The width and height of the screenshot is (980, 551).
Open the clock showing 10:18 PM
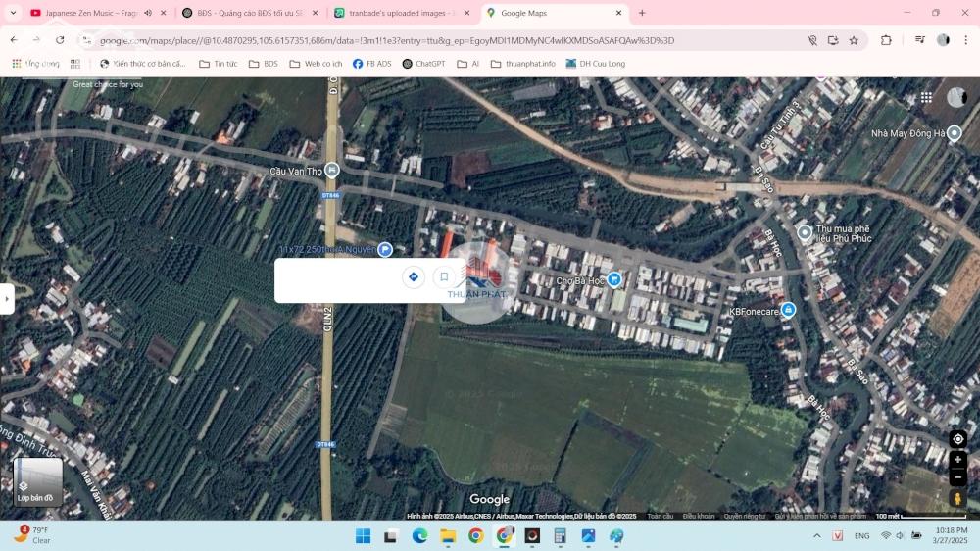pyautogui.click(x=951, y=535)
